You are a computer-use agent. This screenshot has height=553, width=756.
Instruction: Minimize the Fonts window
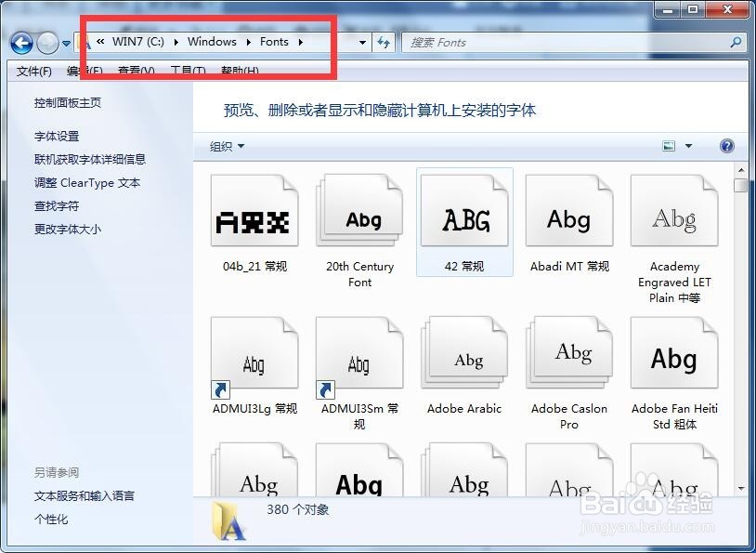(669, 9)
